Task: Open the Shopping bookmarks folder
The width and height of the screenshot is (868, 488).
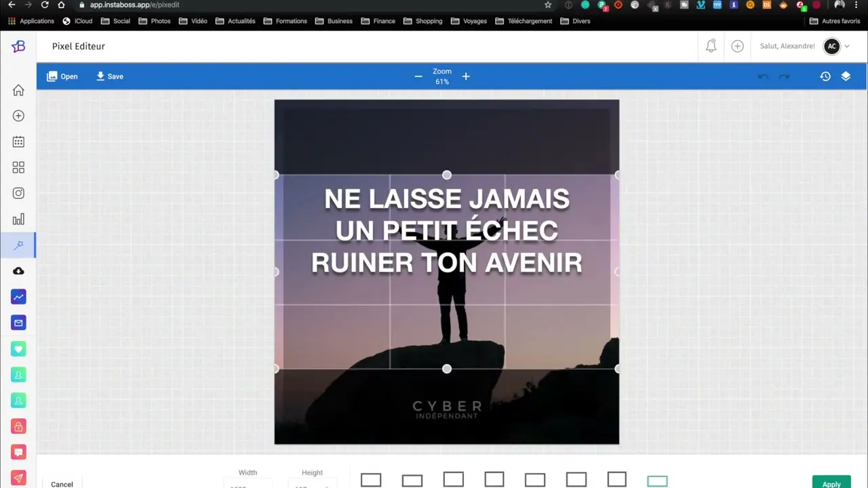Action: click(429, 21)
